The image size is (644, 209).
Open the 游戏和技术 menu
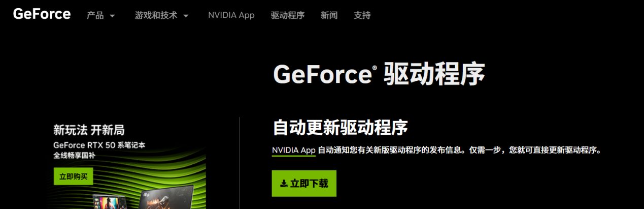[x=156, y=15]
